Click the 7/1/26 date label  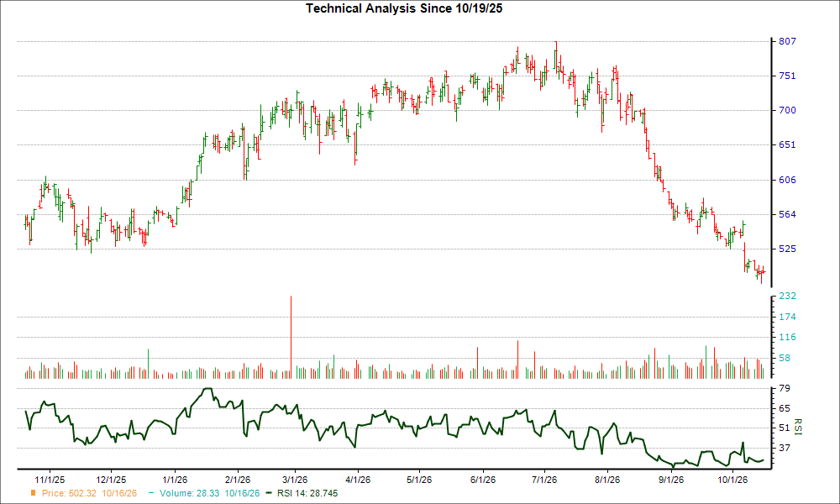[x=544, y=480]
